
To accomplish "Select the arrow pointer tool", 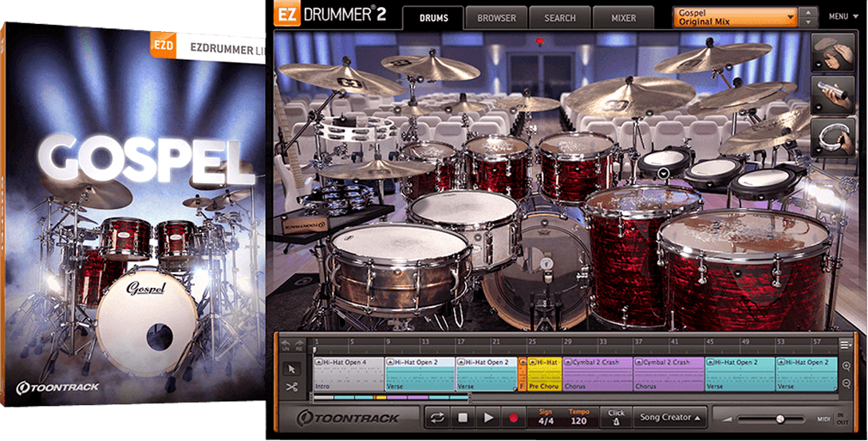I will pos(290,368).
